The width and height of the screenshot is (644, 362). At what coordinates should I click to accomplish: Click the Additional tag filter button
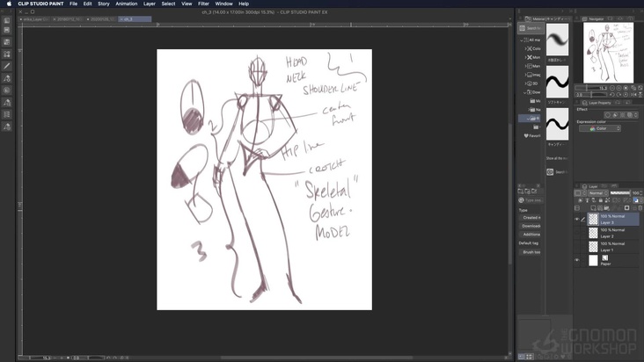tap(531, 234)
